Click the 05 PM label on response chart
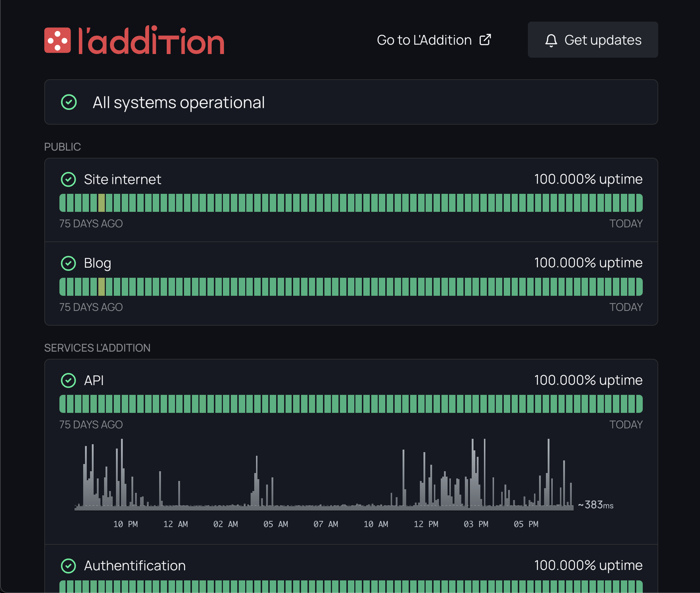The image size is (700, 593). (x=526, y=524)
